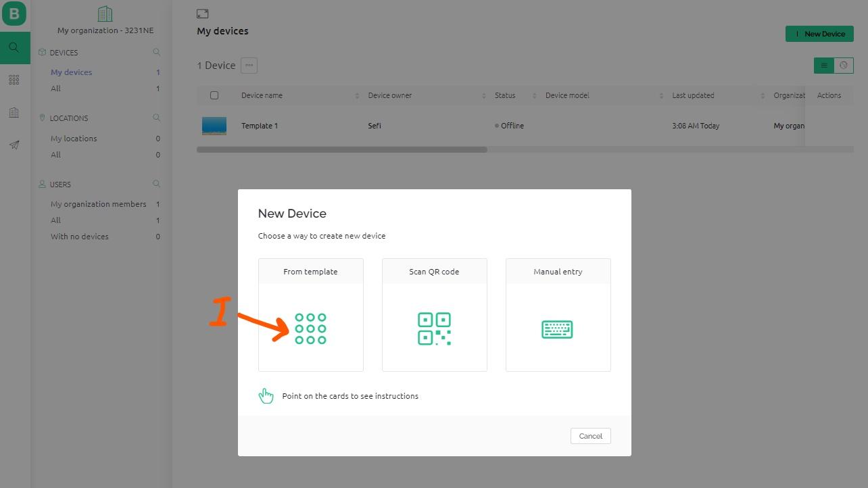This screenshot has height=488, width=868.
Task: Open the three-dots menu beside 1 Device
Action: coord(249,66)
